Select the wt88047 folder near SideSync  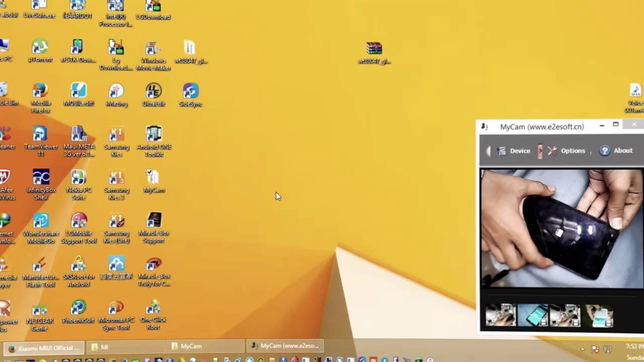click(190, 52)
